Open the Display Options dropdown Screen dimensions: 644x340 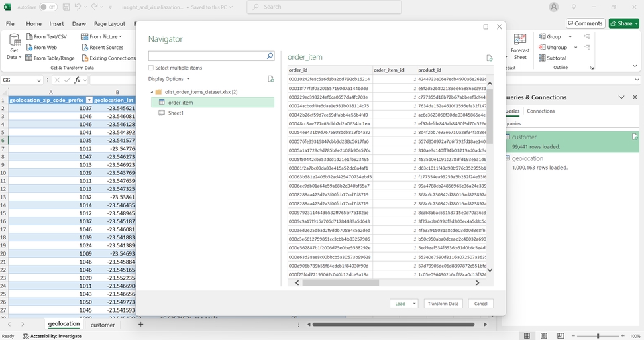(169, 79)
